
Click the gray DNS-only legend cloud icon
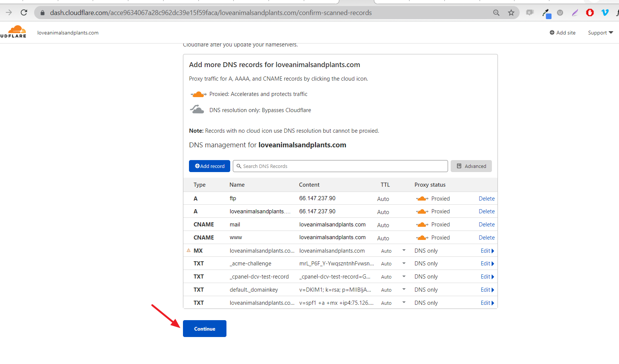coord(197,109)
